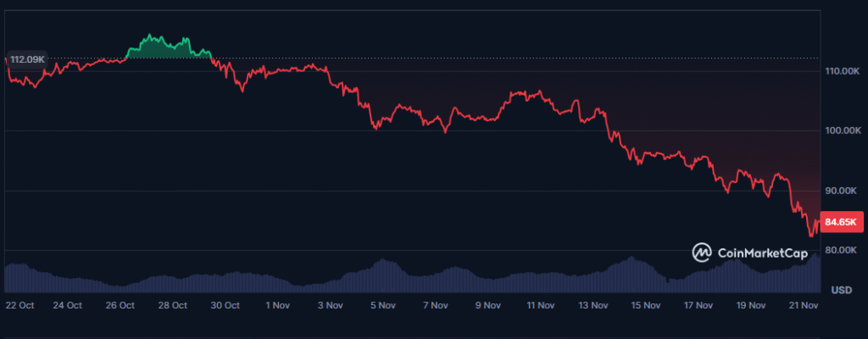868x339 pixels.
Task: Select the 30 Oct date marker
Action: [x=225, y=305]
